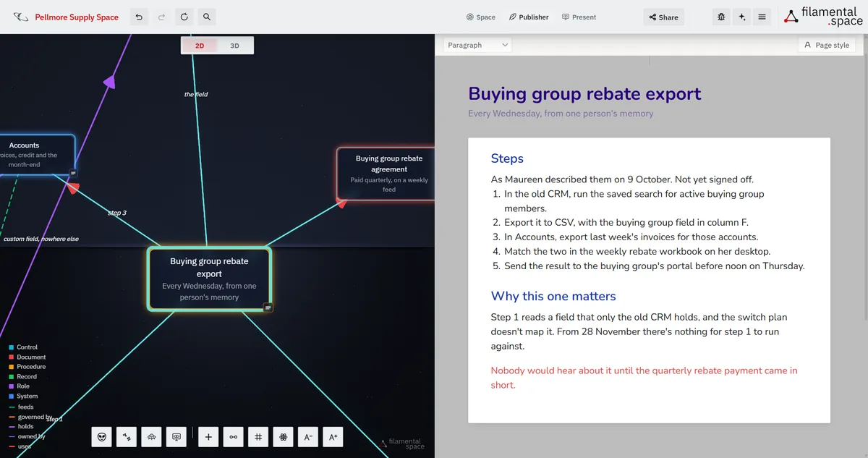Click 'custom field, nowhere else' edge label

click(x=41, y=239)
